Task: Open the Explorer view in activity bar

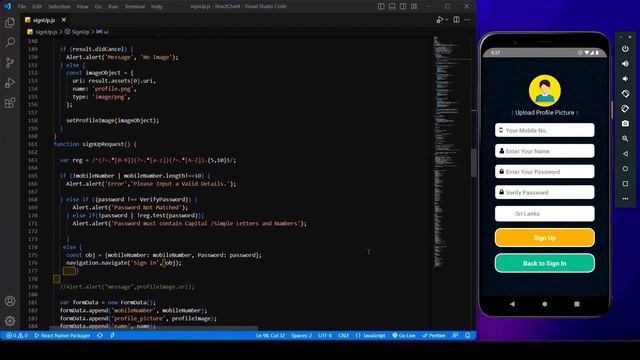Action: (x=10, y=22)
